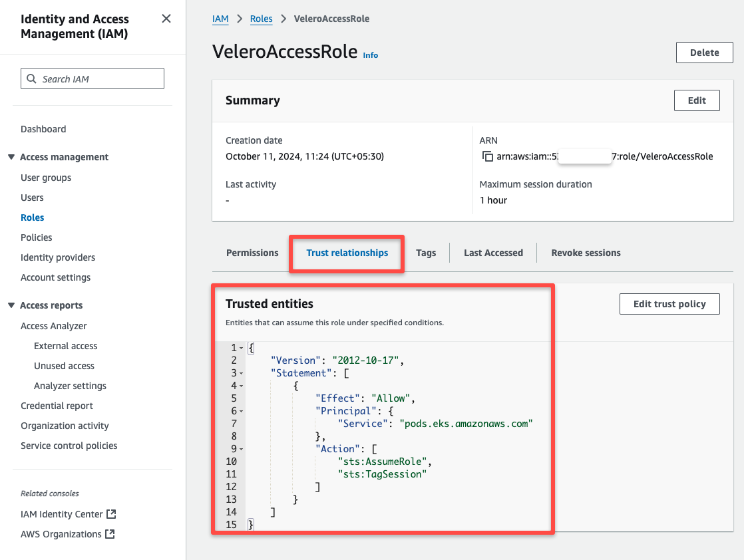Screen dimensions: 744x560
Task: Open AWS Organizations via its external link icon
Action: coord(110,533)
